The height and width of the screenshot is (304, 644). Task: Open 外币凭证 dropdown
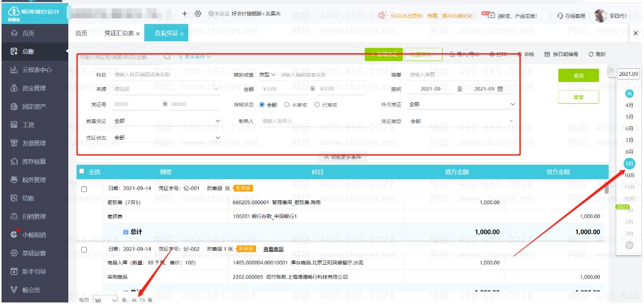pos(462,104)
